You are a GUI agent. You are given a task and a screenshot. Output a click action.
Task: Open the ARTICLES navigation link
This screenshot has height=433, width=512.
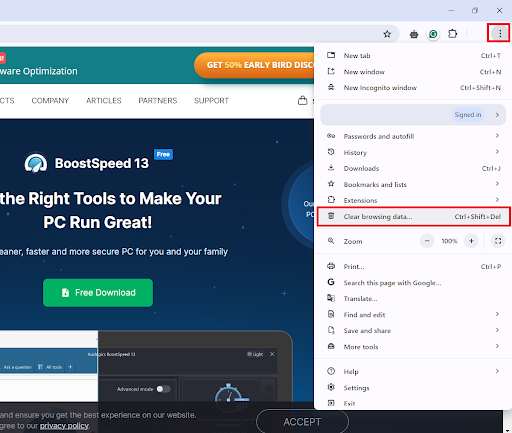(104, 101)
